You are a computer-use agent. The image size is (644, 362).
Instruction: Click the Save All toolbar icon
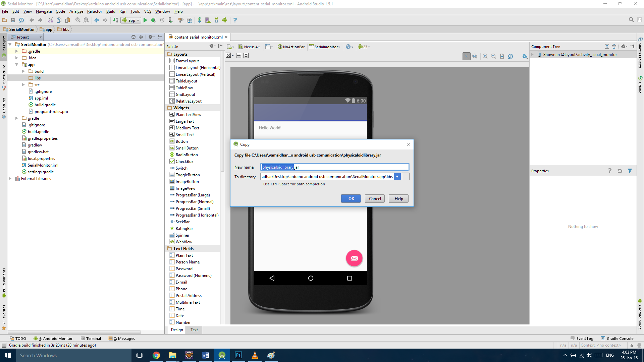13,20
